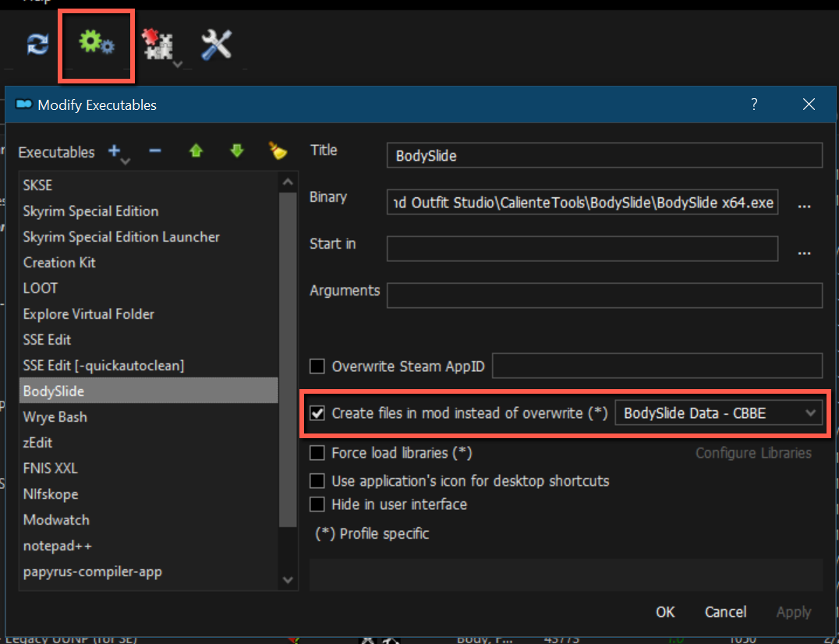Screen dimensions: 839x644
Task: Click the Apply button
Action: 794,612
